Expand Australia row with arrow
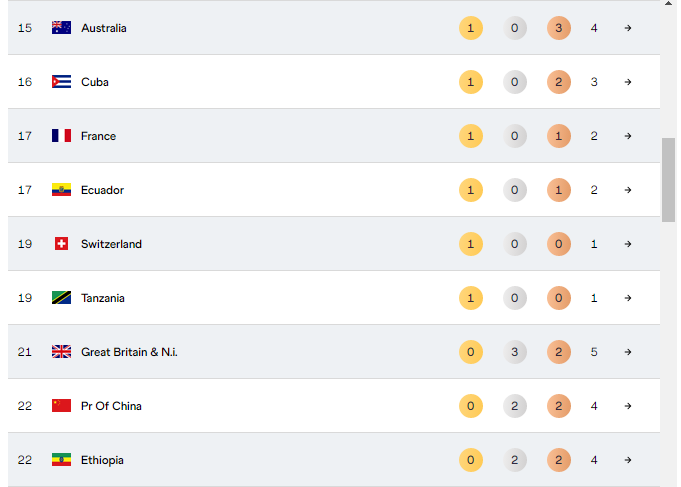 [x=628, y=28]
